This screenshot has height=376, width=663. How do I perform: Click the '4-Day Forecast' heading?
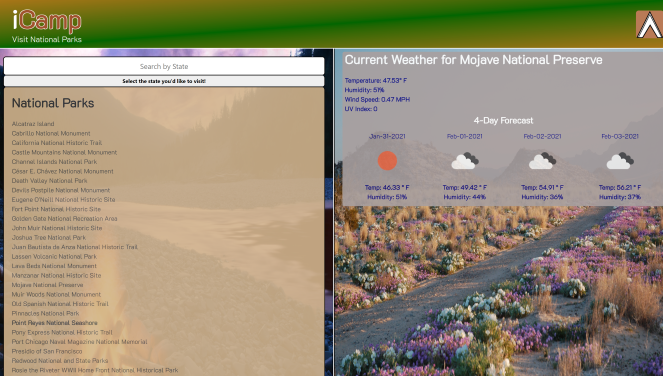(503, 121)
